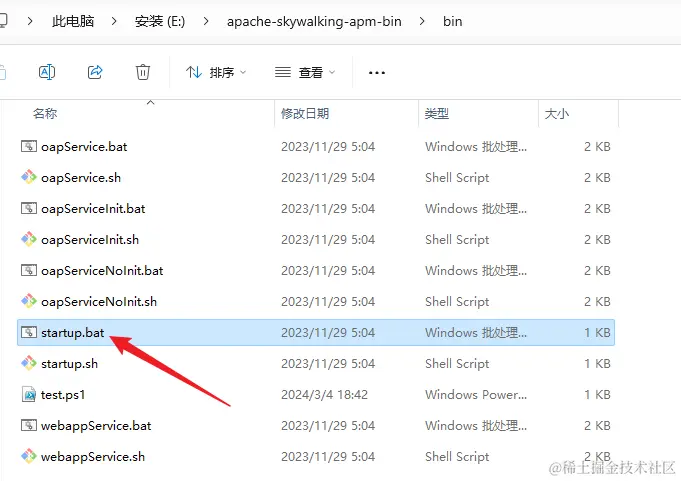Select the oapService.sh file name
Viewport: 681px width, 481px height.
click(81, 178)
